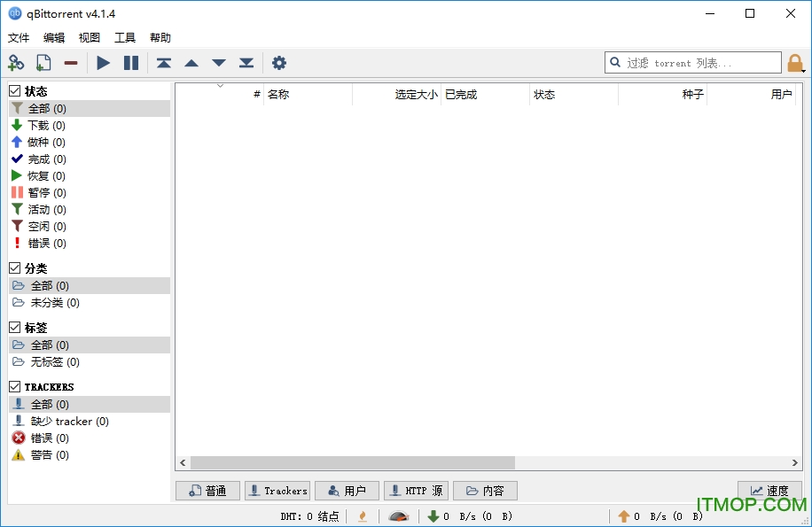Click the move to top queue icon
Viewport: 812px width, 527px height.
(163, 63)
